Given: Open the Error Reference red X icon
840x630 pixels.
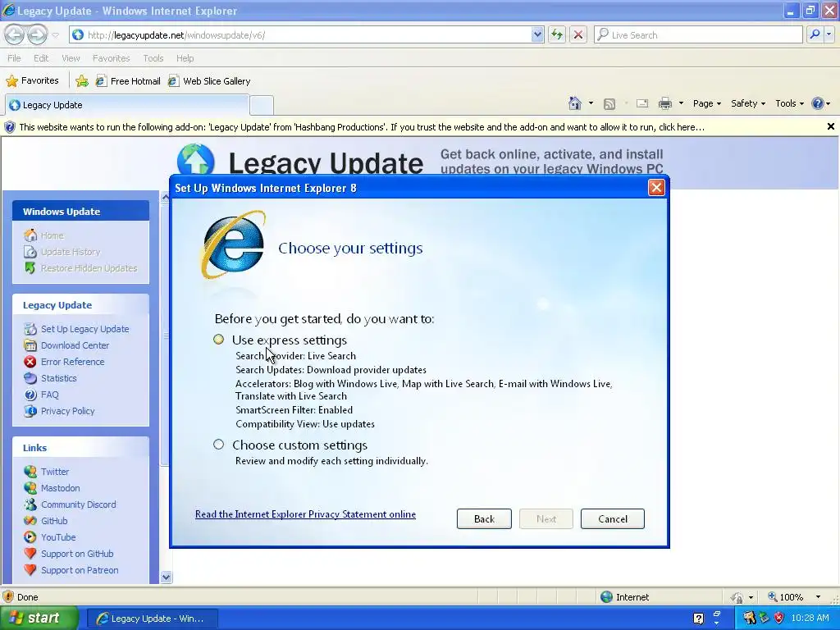Looking at the screenshot, I should [30, 362].
